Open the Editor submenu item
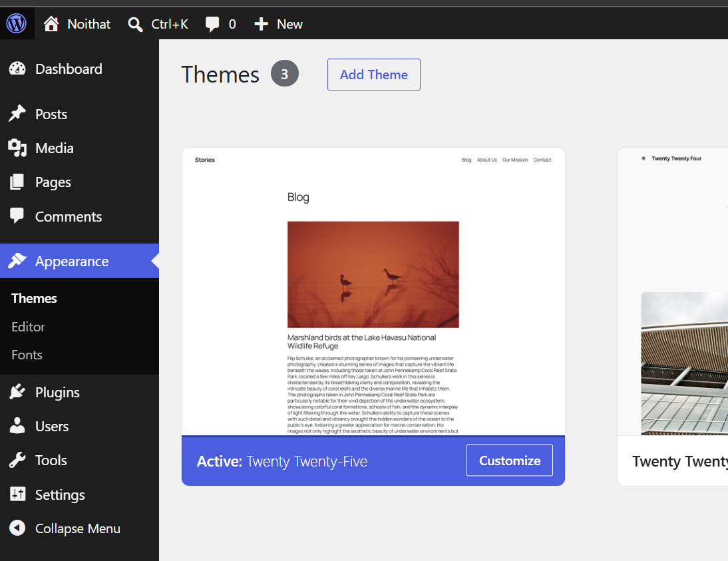This screenshot has height=561, width=728. pos(29,327)
